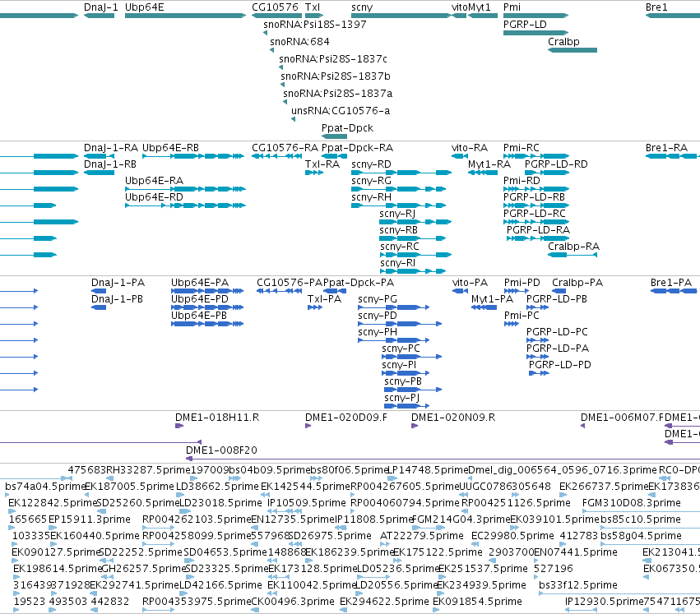
Task: Click EST bs33f12.5prime
Action: pos(578,585)
